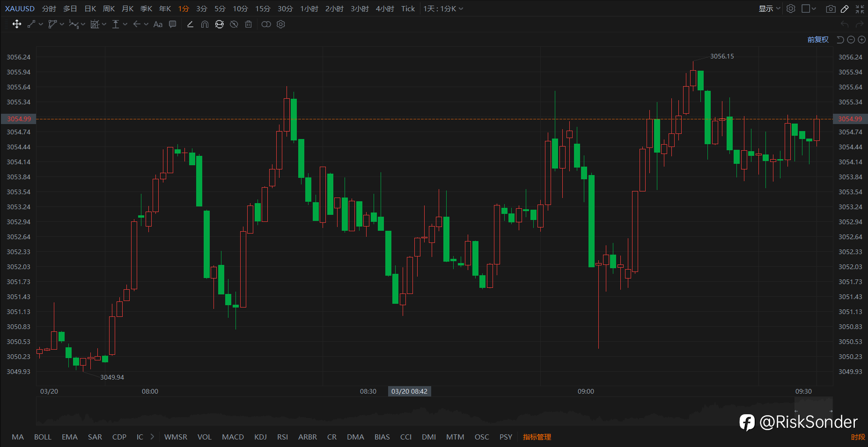Select the Aa text annotation tool
The height and width of the screenshot is (447, 868).
[x=158, y=24]
